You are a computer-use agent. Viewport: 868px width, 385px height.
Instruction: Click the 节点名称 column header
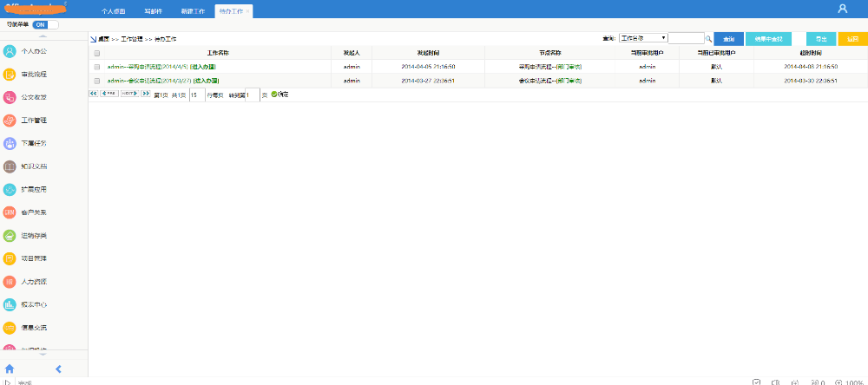point(550,54)
